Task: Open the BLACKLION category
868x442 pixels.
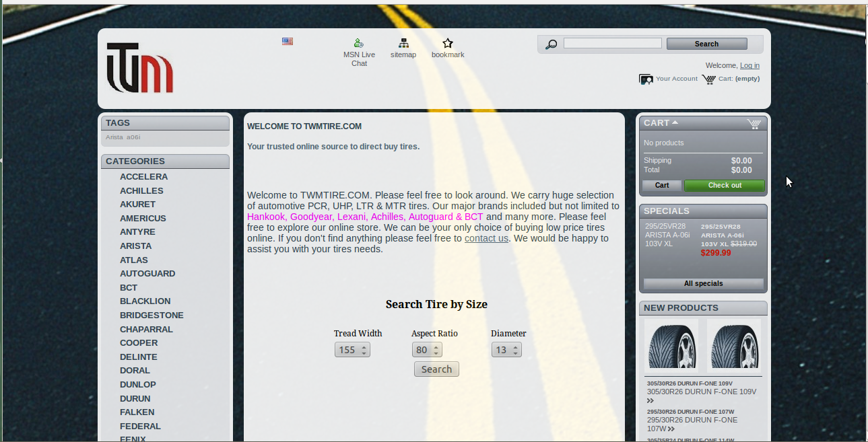Action: click(145, 301)
